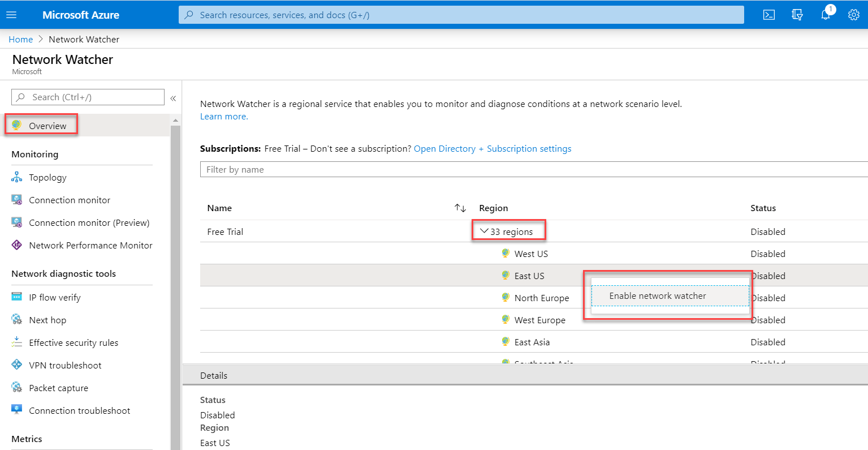868x450 pixels.
Task: Click the Learn more link
Action: pos(224,116)
